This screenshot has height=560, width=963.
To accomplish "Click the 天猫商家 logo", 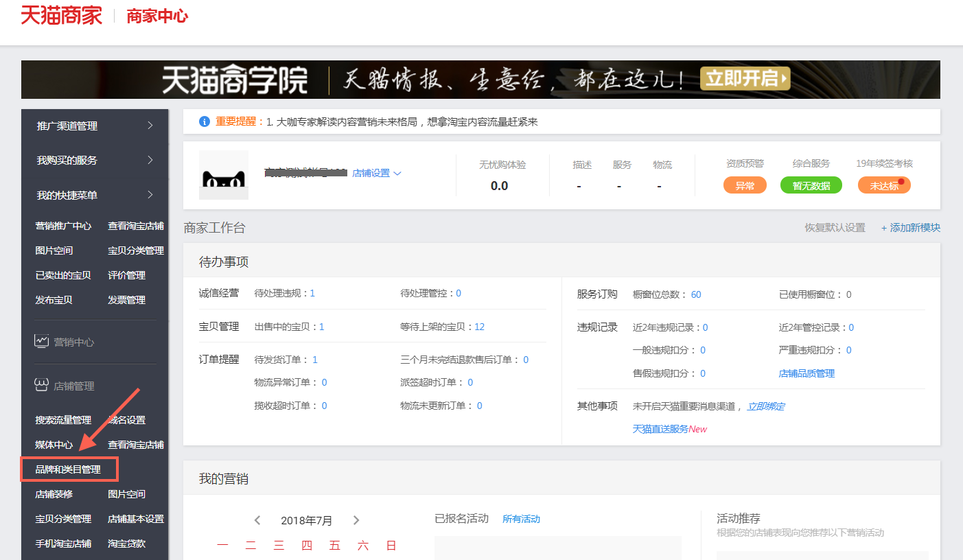I will [x=62, y=15].
